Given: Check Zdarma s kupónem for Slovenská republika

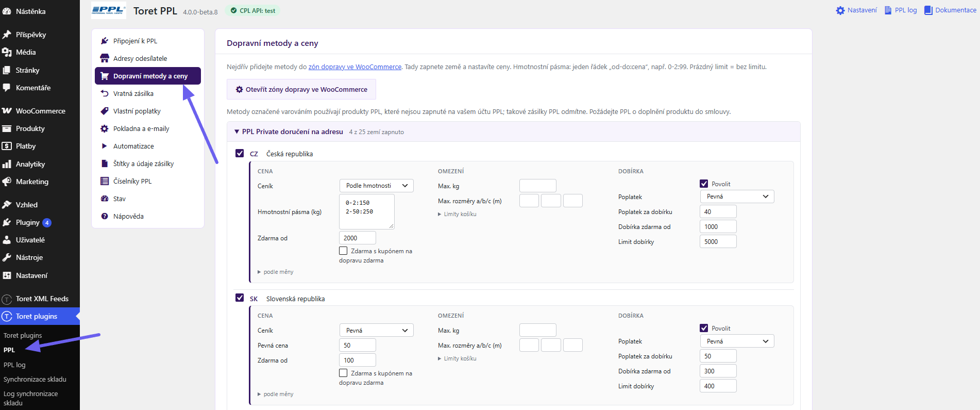Looking at the screenshot, I should tap(343, 373).
